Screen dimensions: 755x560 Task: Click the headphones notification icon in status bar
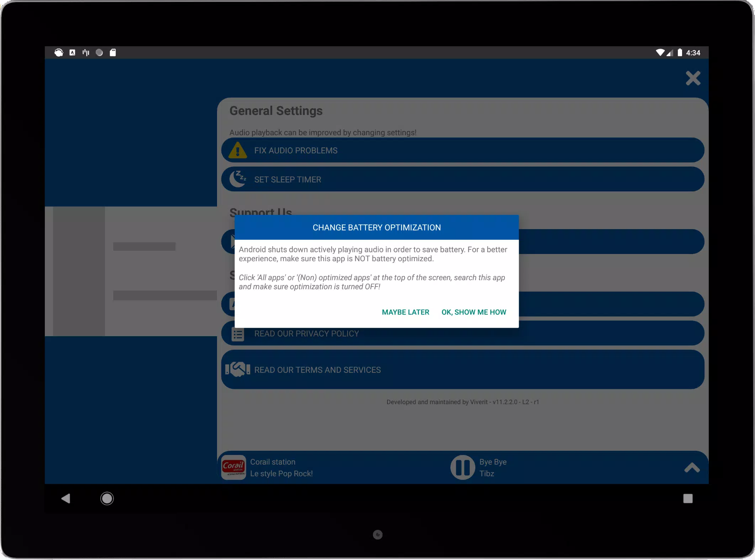pos(59,53)
